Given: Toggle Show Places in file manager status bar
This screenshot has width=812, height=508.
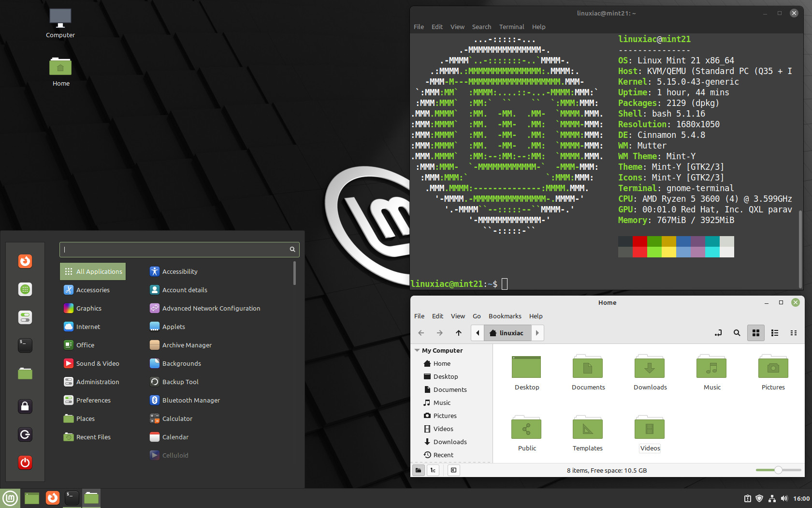Looking at the screenshot, I should 419,470.
